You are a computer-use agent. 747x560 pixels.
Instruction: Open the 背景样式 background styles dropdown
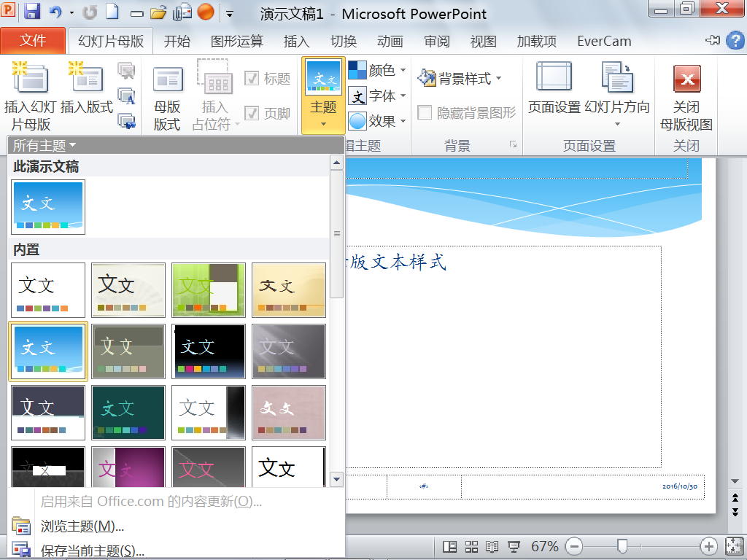pyautogui.click(x=460, y=78)
